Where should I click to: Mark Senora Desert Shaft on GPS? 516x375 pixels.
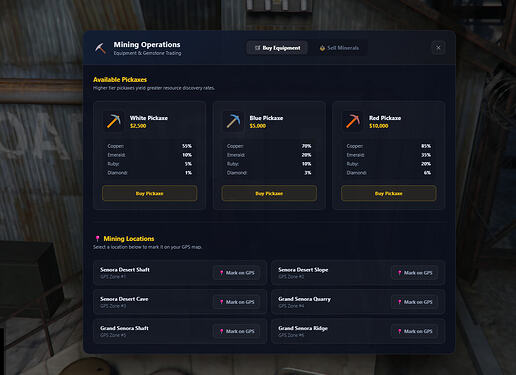pos(237,273)
